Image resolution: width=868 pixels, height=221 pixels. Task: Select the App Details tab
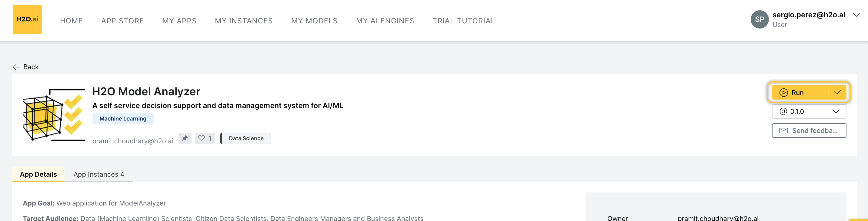[38, 175]
